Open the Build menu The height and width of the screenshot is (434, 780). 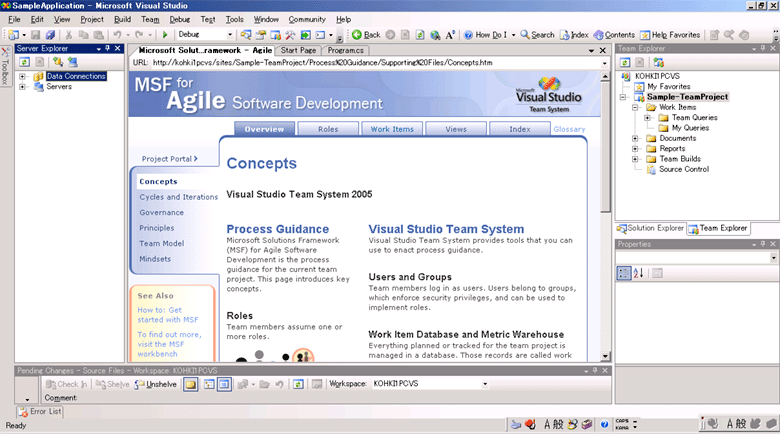click(x=122, y=19)
